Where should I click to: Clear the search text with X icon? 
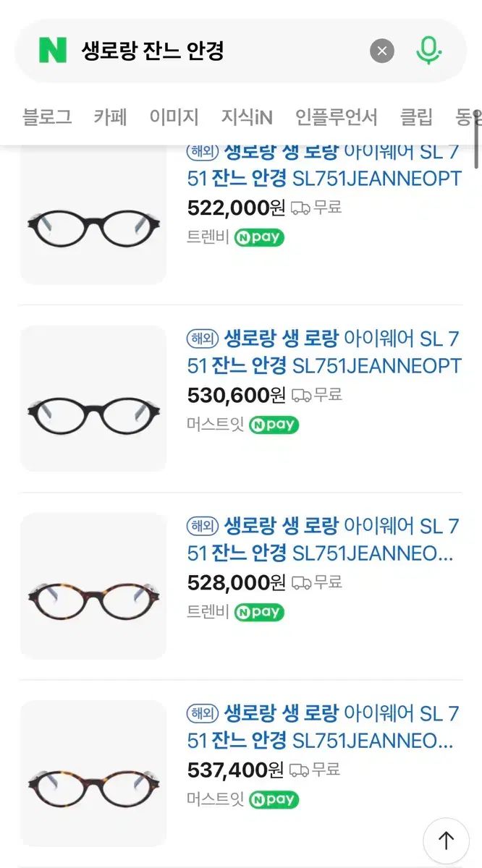tap(382, 51)
